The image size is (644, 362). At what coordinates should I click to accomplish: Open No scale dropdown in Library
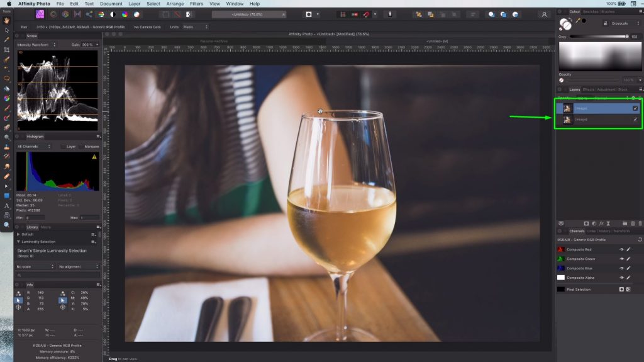pyautogui.click(x=35, y=266)
